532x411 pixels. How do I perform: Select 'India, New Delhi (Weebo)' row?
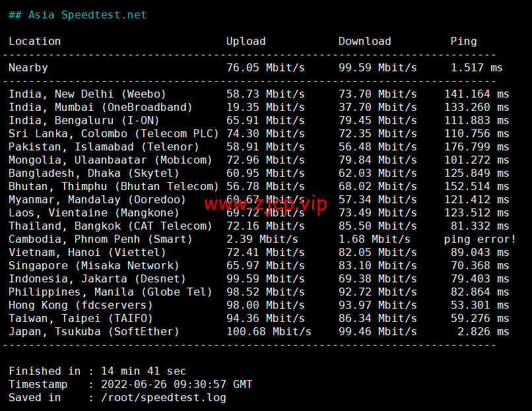tap(259, 94)
